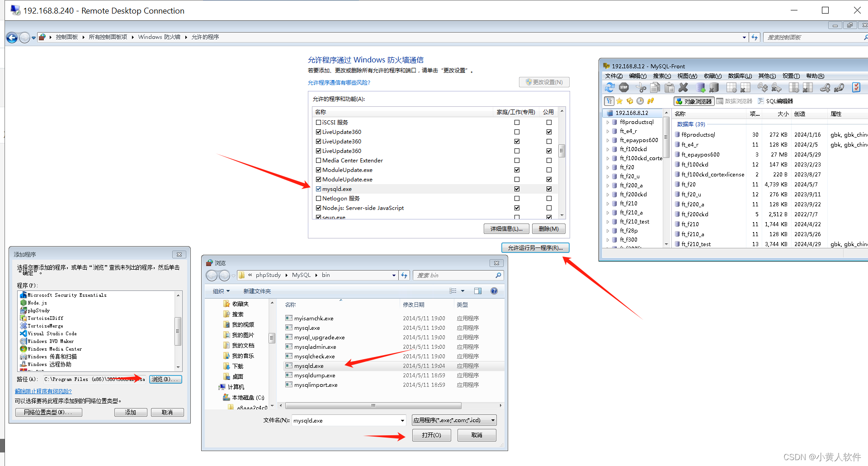
Task: Click the delete key icon in MySQL-Front
Action: click(x=777, y=87)
